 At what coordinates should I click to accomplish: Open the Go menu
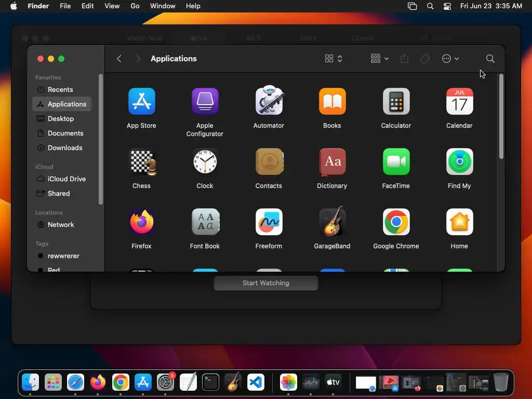[x=135, y=6]
